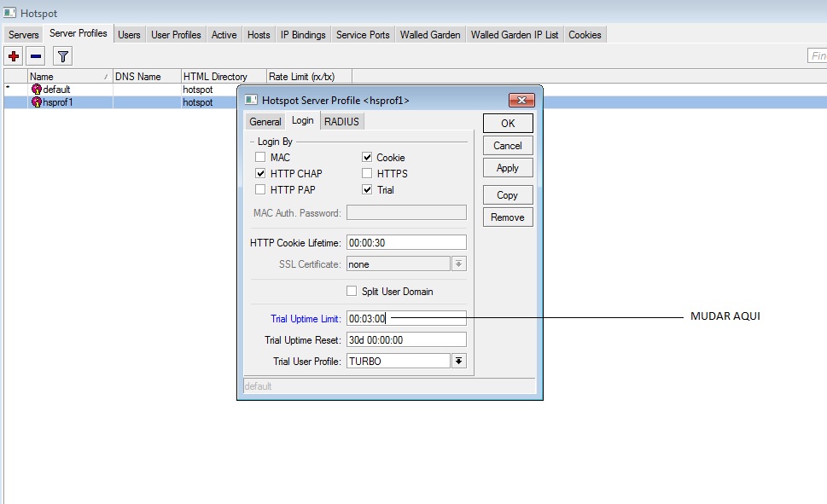
Task: Click hotspot directory in default row
Action: pos(198,89)
